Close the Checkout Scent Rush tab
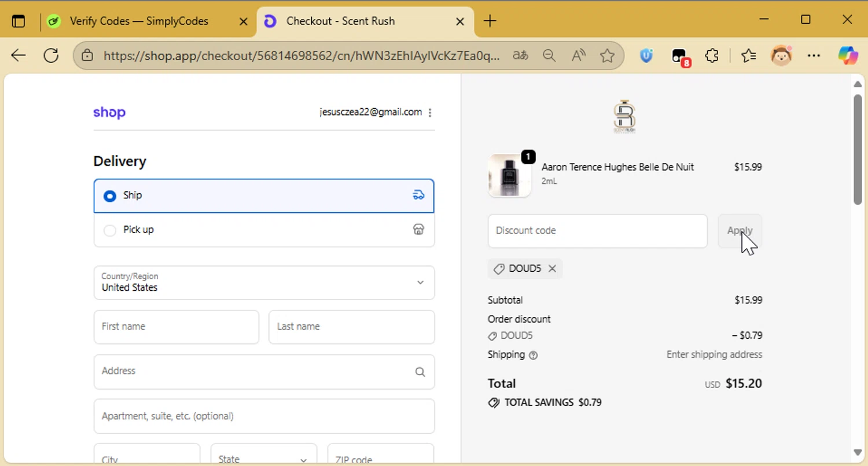The image size is (868, 466). pyautogui.click(x=460, y=21)
